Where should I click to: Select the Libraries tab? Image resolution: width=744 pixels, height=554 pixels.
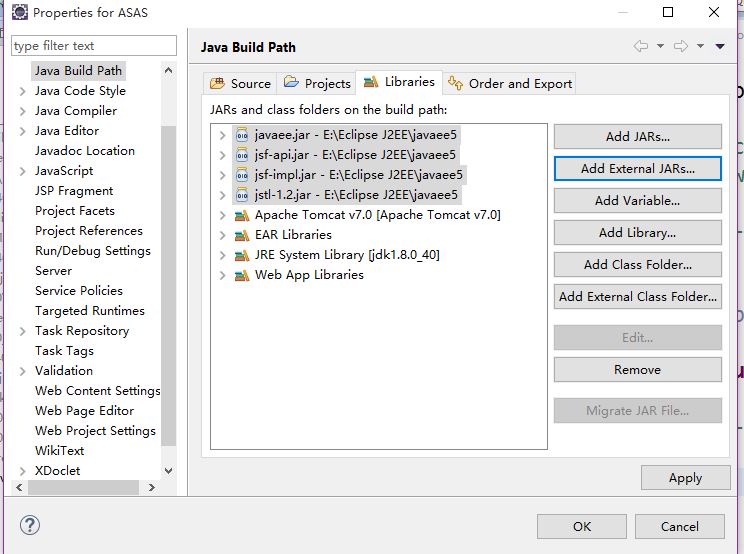click(x=399, y=82)
